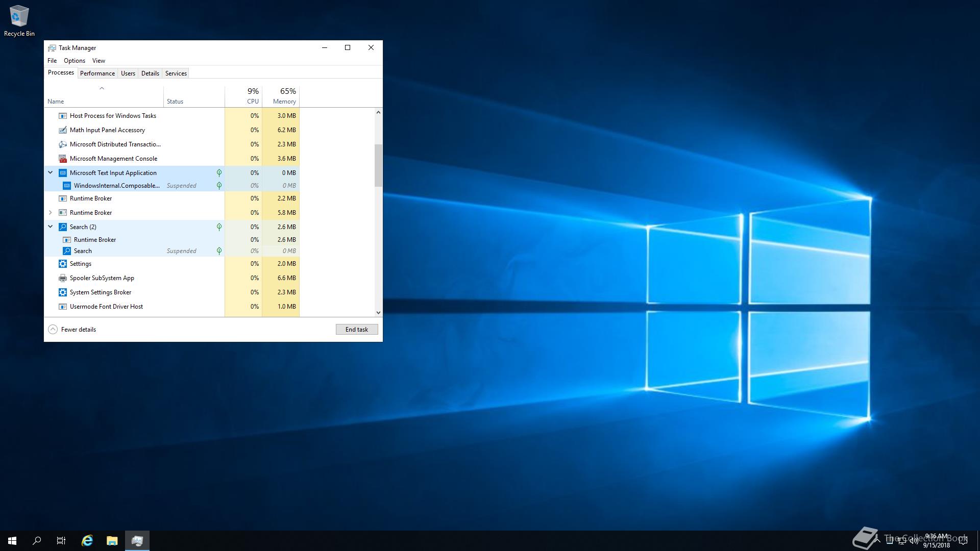Select the Usermode Font Driver Host row
The width and height of the screenshot is (980, 551).
click(x=172, y=307)
